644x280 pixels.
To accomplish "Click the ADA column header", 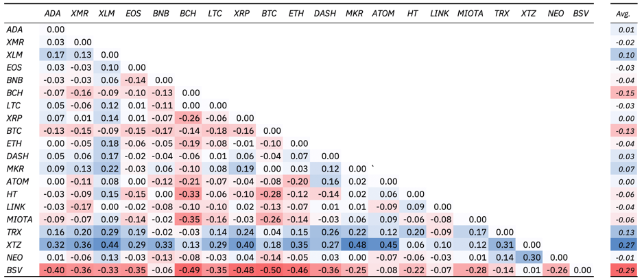I will tap(53, 14).
